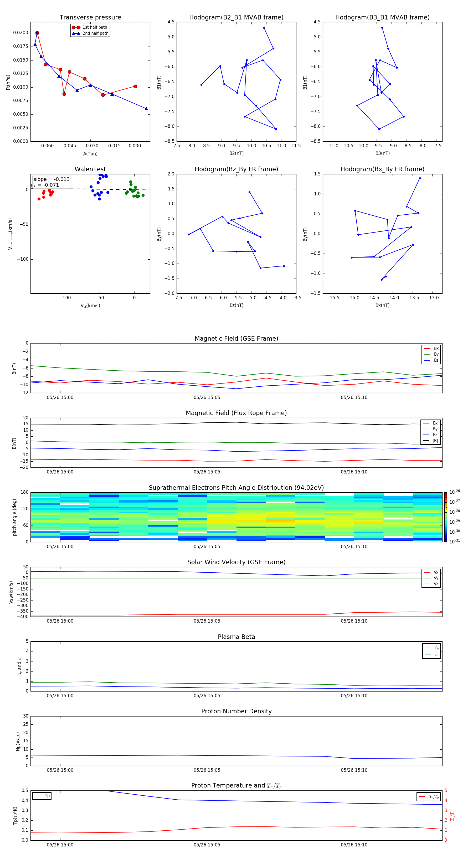473x868 pixels.
Task: Select the Tp legend entry
Action: [42, 796]
